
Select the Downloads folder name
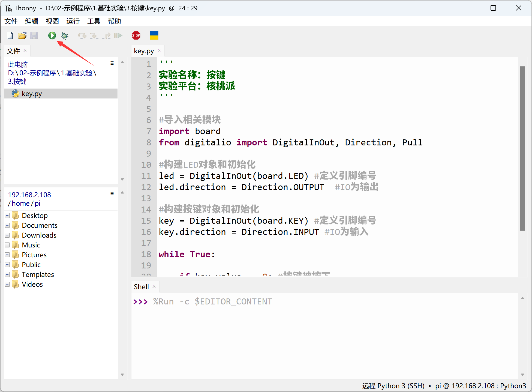tap(39, 235)
